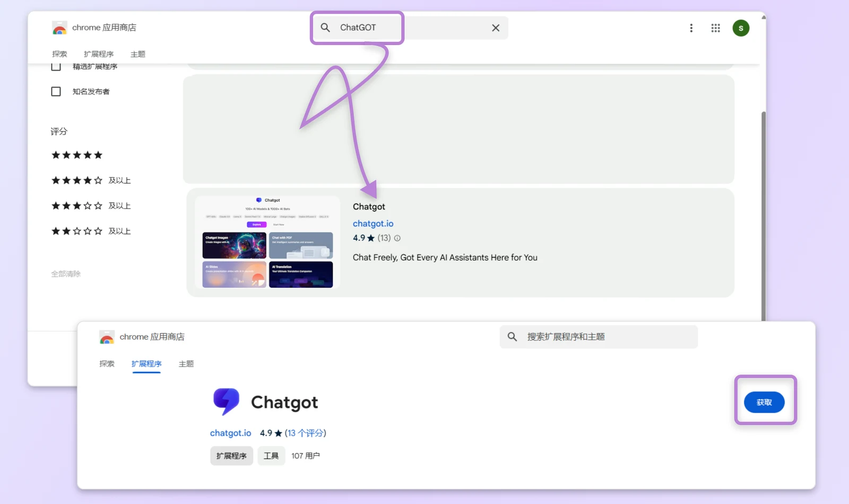Viewport: 849px width, 504px height.
Task: Select the four-star 及以上 rating filter
Action: pos(77,180)
